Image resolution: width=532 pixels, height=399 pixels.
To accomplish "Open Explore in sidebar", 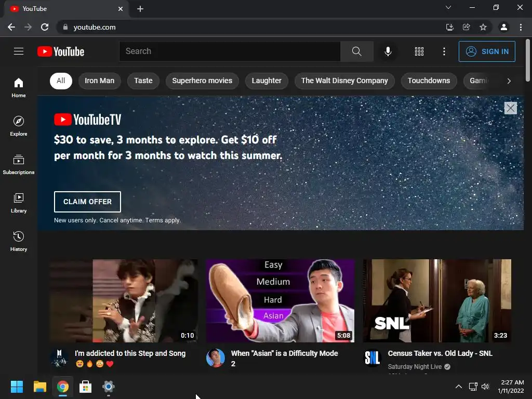I will (x=19, y=126).
